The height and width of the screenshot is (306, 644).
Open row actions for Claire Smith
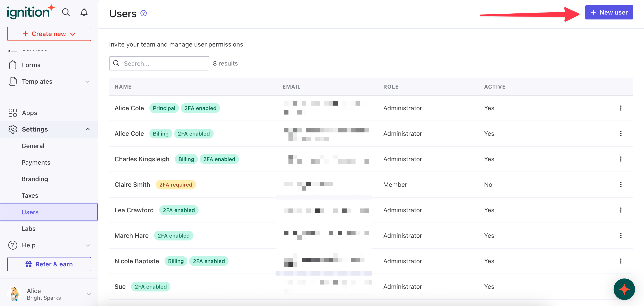click(x=621, y=185)
